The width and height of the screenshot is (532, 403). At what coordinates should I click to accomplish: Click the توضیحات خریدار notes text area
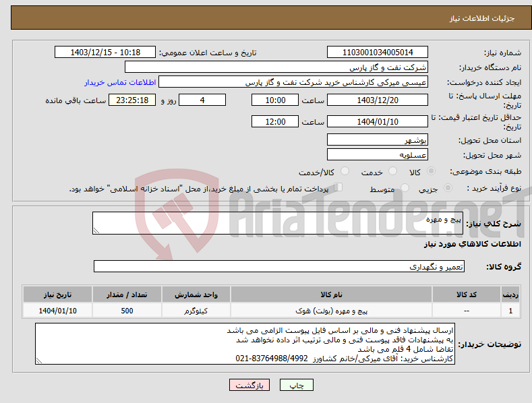[245, 344]
